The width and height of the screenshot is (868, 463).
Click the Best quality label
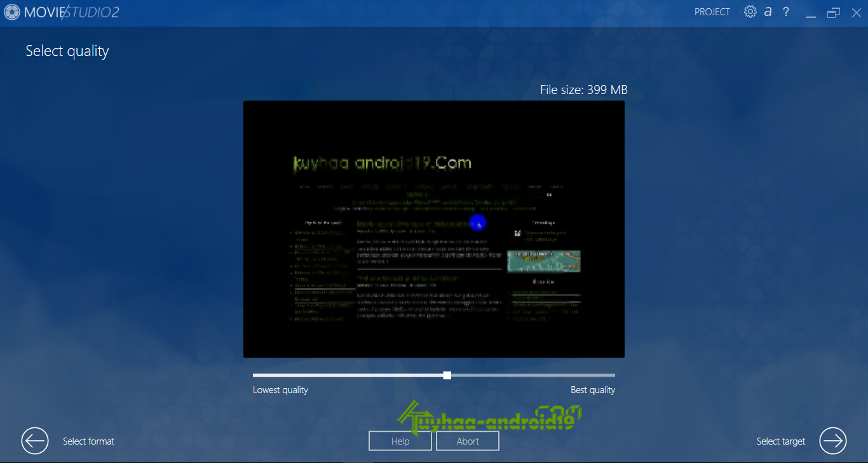coord(593,390)
